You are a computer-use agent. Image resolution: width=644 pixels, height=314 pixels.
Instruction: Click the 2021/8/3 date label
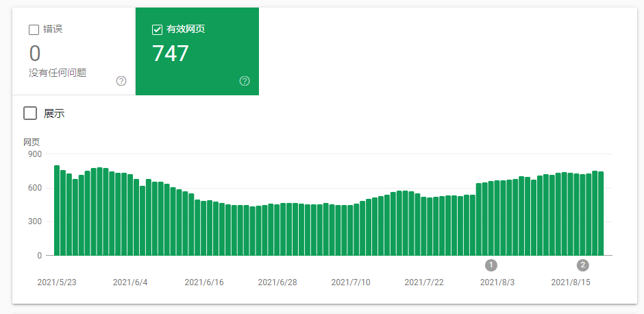[497, 282]
